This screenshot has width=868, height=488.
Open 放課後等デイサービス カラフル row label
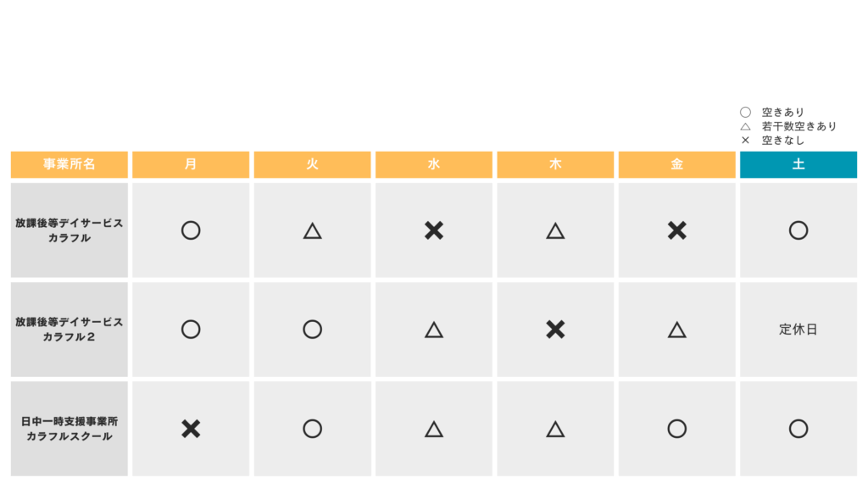pos(70,230)
